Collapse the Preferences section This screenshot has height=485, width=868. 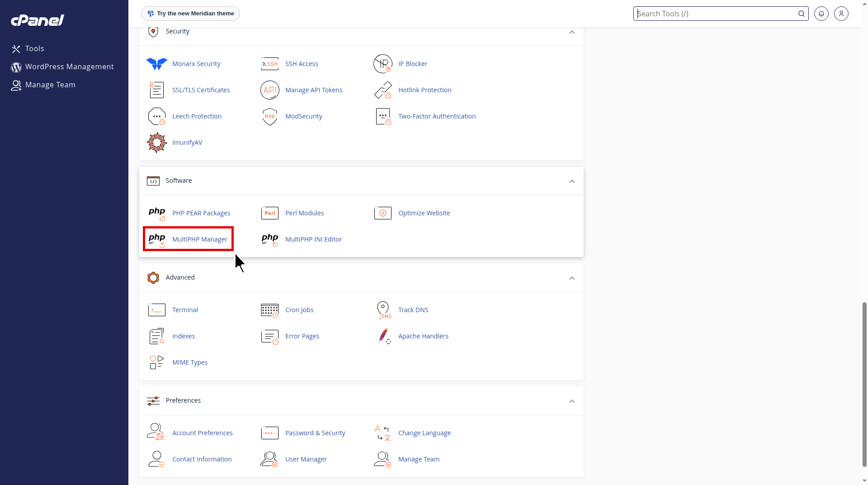coord(572,401)
